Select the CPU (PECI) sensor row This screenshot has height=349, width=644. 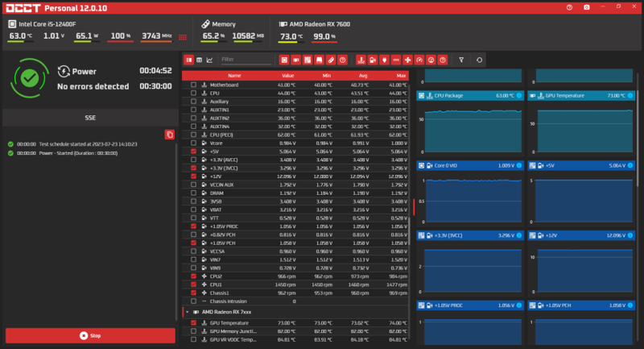tap(295, 135)
